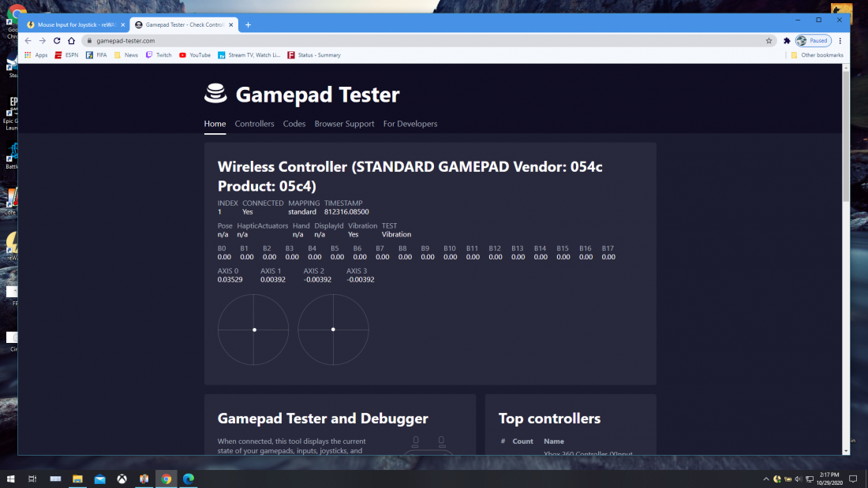The height and width of the screenshot is (488, 868).
Task: Open the YouTube bookmark
Action: click(195, 55)
